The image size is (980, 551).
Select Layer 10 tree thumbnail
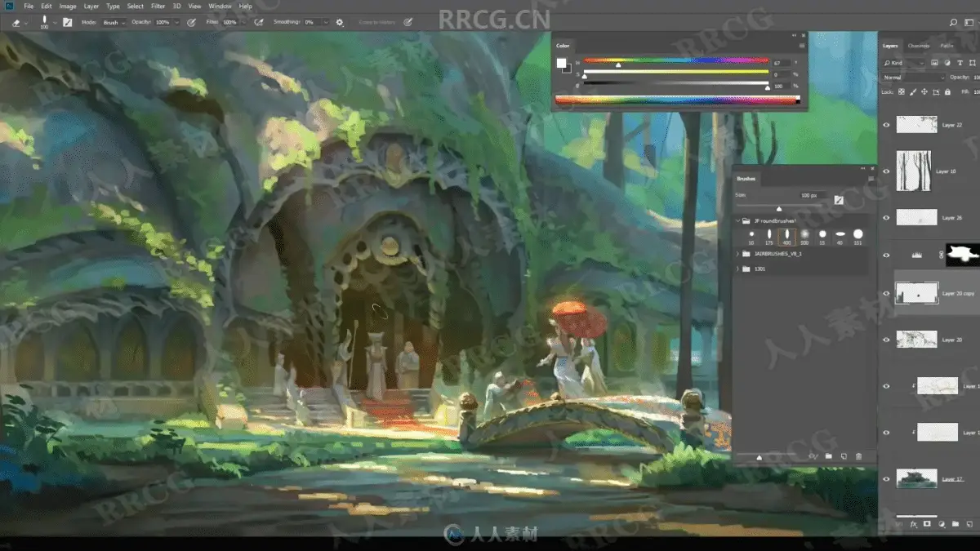point(914,171)
